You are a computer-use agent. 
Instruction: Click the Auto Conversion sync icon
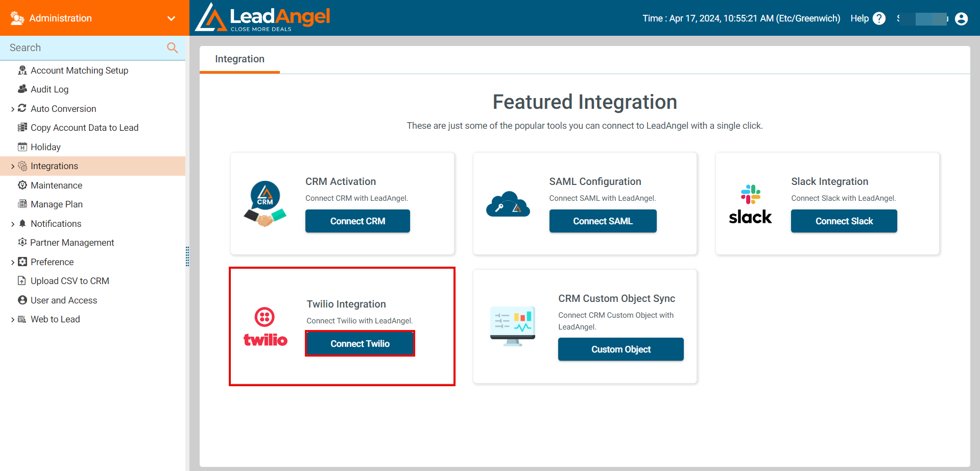pos(22,108)
